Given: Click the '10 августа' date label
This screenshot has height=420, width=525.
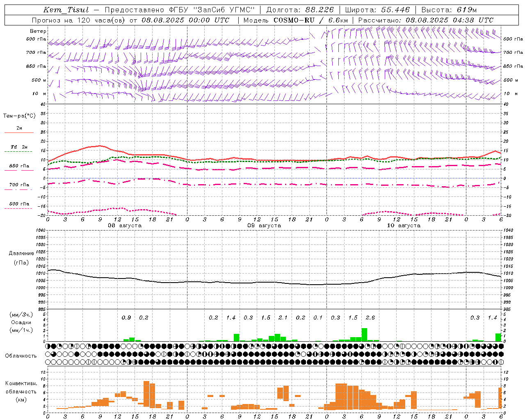Looking at the screenshot, I should pyautogui.click(x=404, y=226).
